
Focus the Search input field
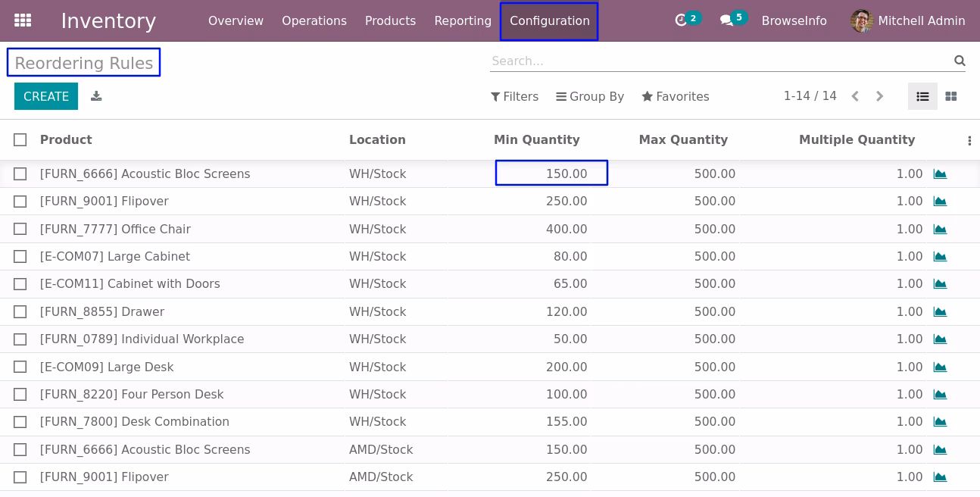(719, 61)
